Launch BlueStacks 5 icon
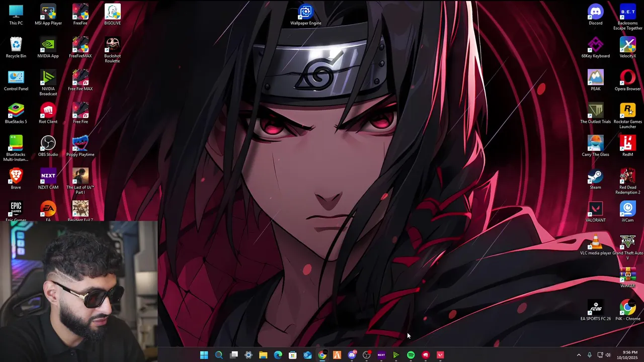The image size is (644, 362). pyautogui.click(x=16, y=113)
